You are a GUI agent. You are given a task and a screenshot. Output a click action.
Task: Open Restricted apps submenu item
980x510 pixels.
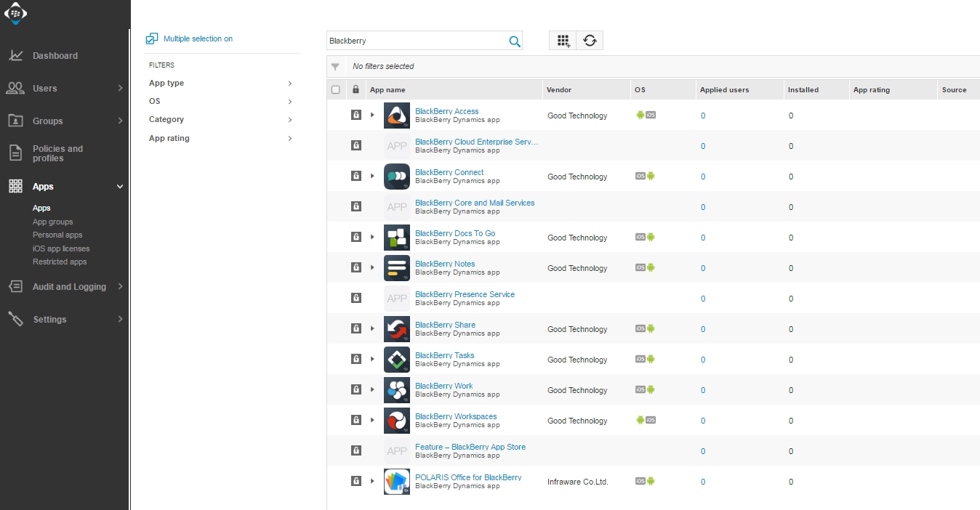[60, 262]
